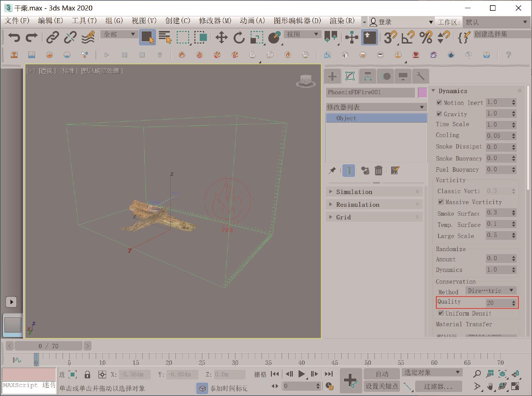
Task: Select the Move tool
Action: click(x=221, y=37)
